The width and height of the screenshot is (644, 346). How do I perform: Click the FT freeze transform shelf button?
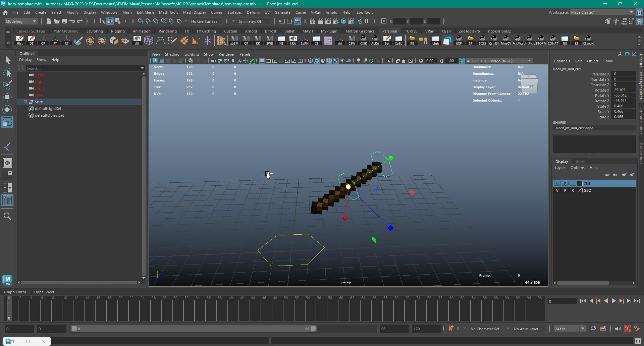[x=55, y=40]
